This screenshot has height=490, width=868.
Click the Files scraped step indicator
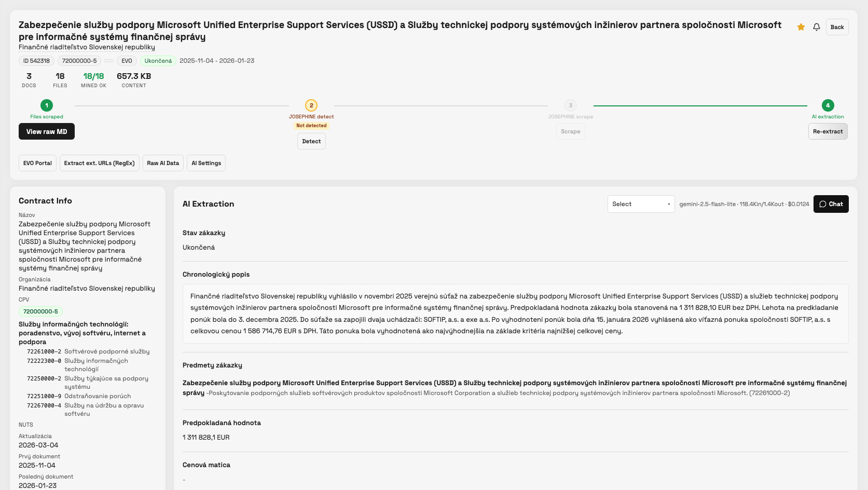pyautogui.click(x=46, y=105)
